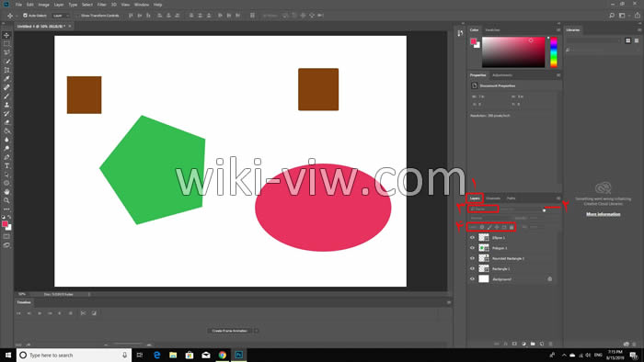Toggle visibility of Polygon 1 layer
The width and height of the screenshot is (644, 362).
(472, 248)
